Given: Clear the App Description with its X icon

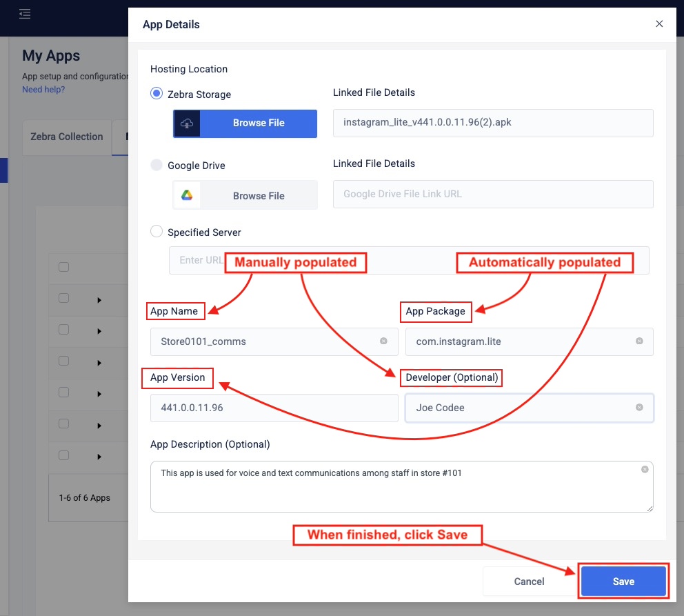Looking at the screenshot, I should click(645, 470).
